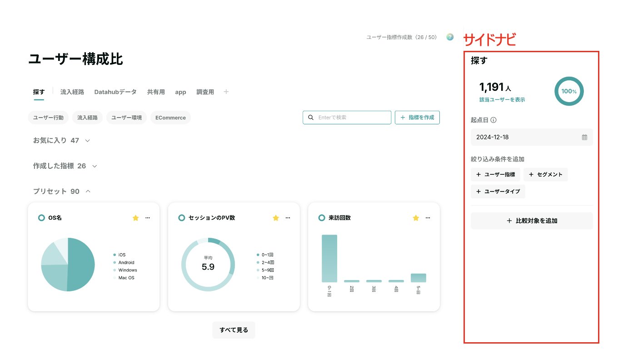The image size is (618, 364).
Task: Open the 共有用 tab
Action: [x=156, y=92]
